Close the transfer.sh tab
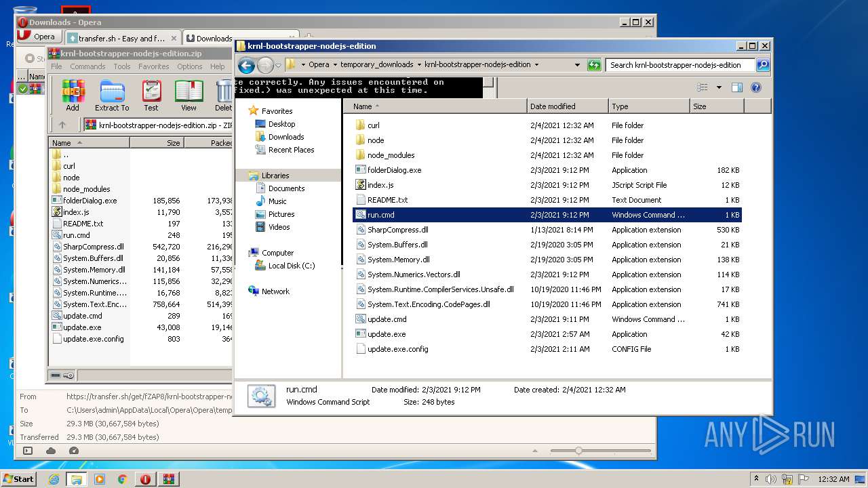This screenshot has width=868, height=488. coord(174,39)
